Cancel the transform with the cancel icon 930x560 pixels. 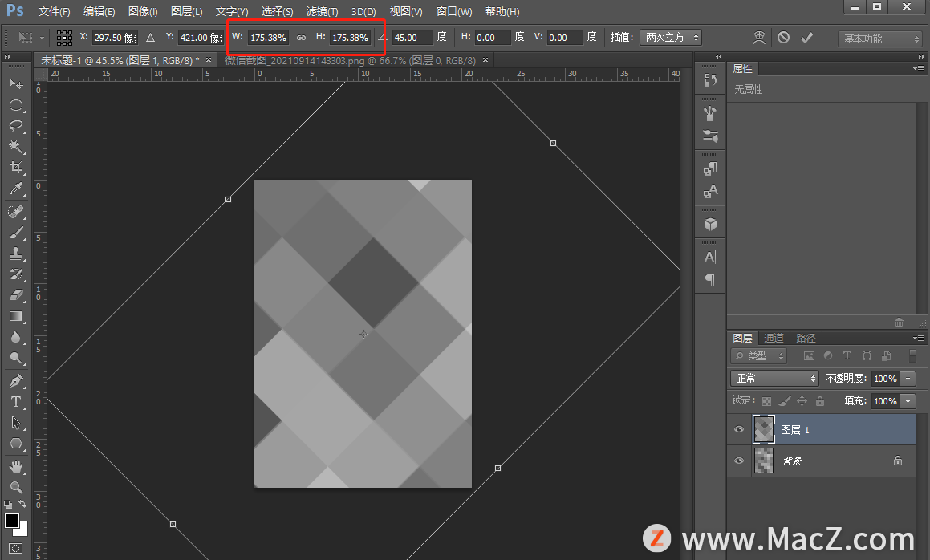coord(783,38)
